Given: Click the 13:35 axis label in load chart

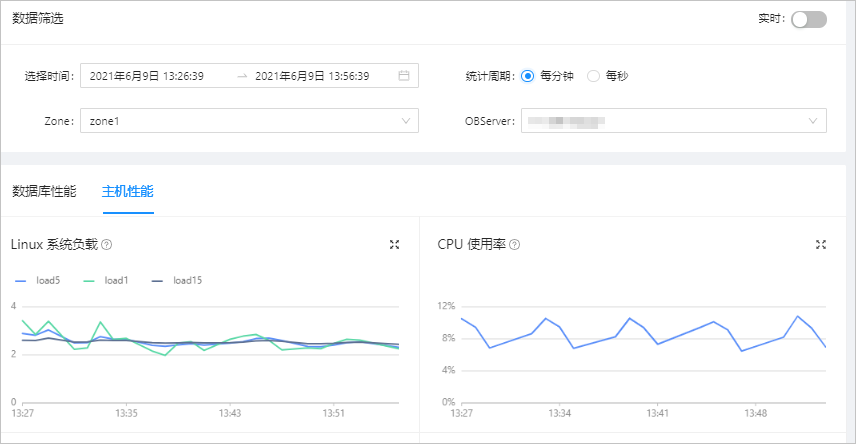Looking at the screenshot, I should coord(126,413).
